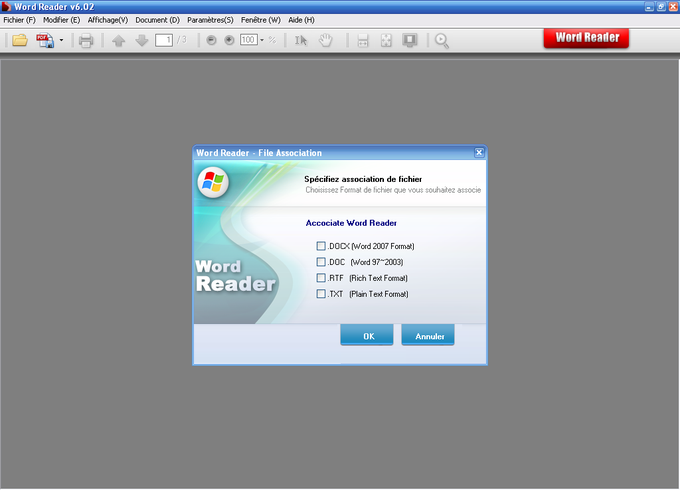Click the Print icon

pos(86,40)
